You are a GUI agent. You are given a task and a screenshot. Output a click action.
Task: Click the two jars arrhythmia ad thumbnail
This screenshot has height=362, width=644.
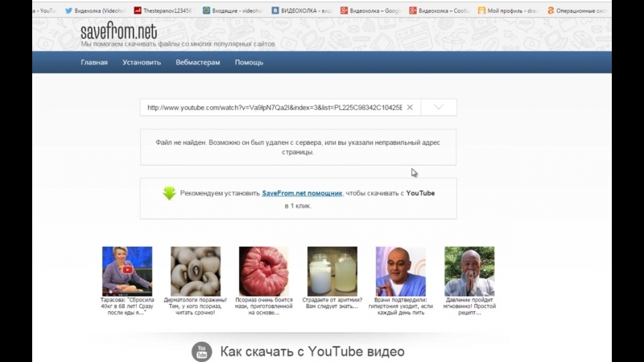coord(332,271)
